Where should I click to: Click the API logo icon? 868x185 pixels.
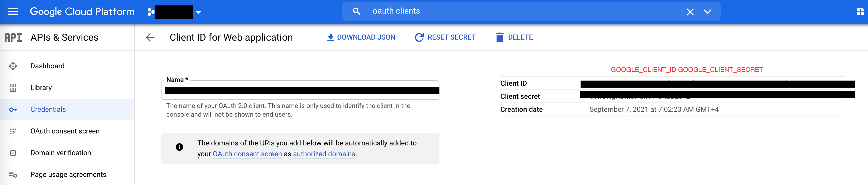pos(13,37)
